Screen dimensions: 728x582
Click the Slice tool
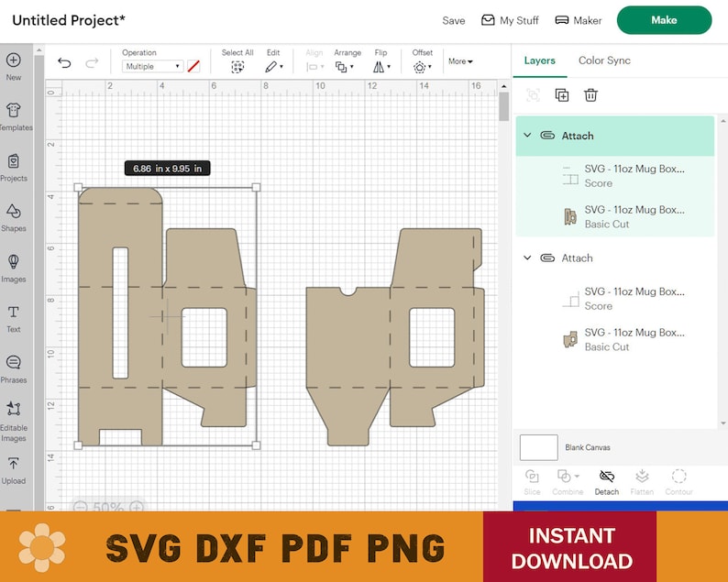tap(532, 482)
